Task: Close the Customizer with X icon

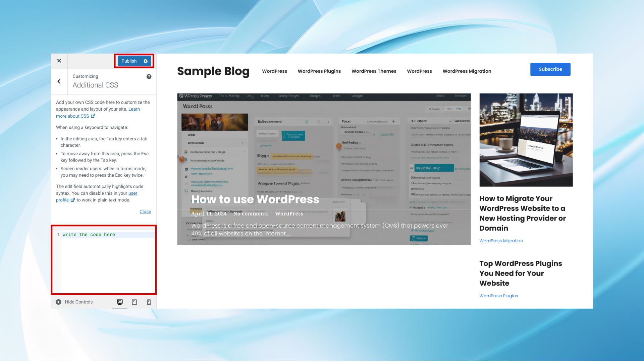Action: tap(59, 61)
